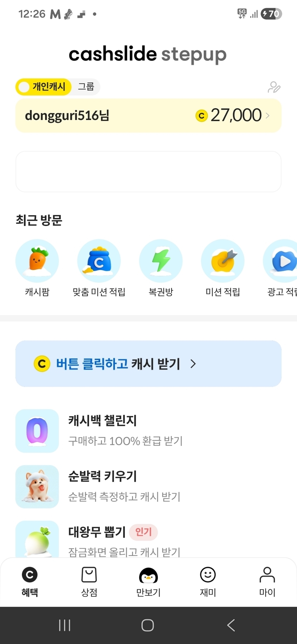The width and height of the screenshot is (297, 644).
Task: Open the 복권방 lightning icon
Action: click(161, 261)
